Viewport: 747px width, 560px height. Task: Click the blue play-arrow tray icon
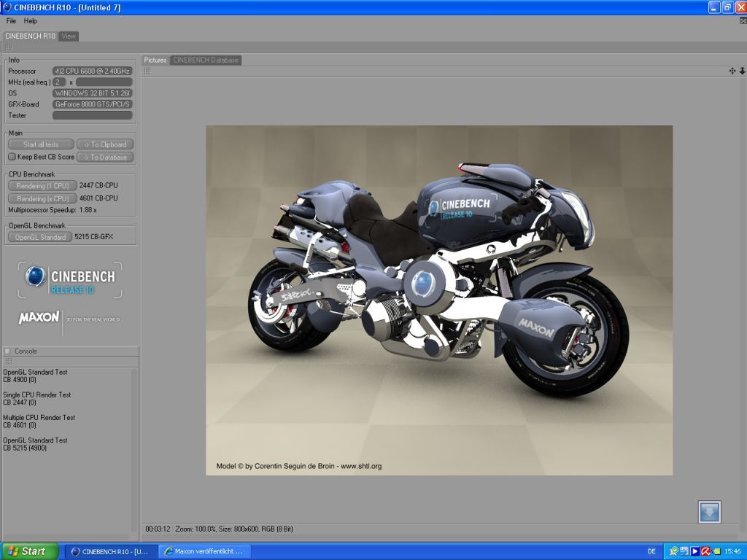pyautogui.click(x=695, y=551)
